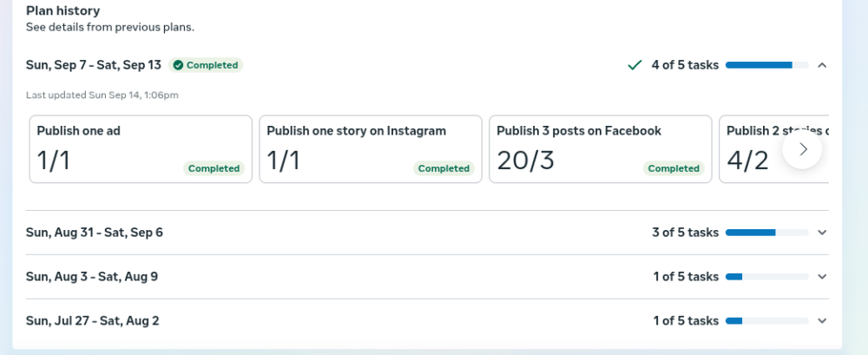868x355 pixels.
Task: Click the Aug 3 week progress bar
Action: coord(766,277)
